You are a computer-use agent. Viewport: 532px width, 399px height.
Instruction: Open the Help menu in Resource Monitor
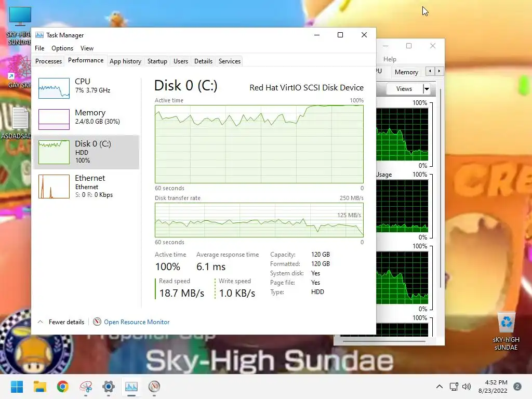[x=390, y=59]
